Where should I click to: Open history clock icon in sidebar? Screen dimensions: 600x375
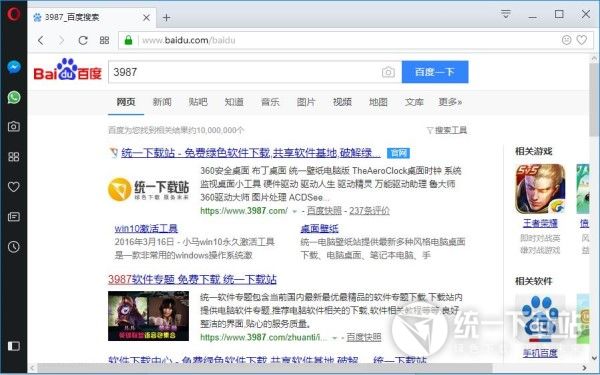[14, 247]
